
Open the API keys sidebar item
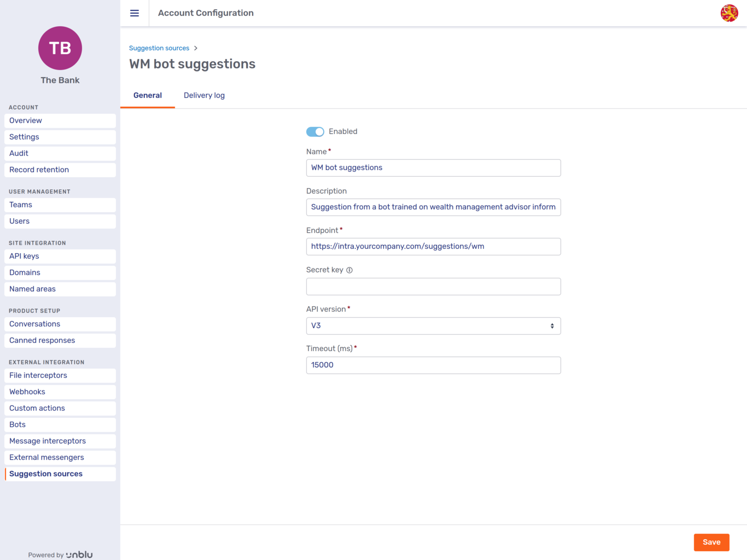click(x=24, y=256)
